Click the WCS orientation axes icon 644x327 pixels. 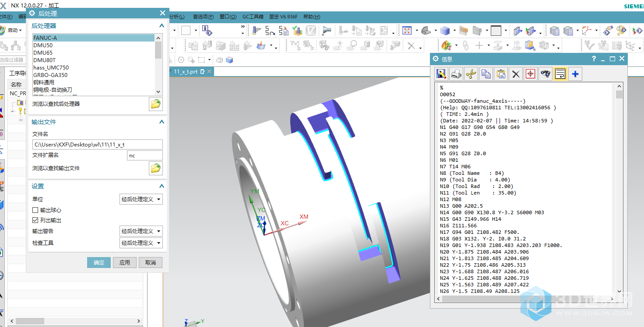click(x=586, y=31)
